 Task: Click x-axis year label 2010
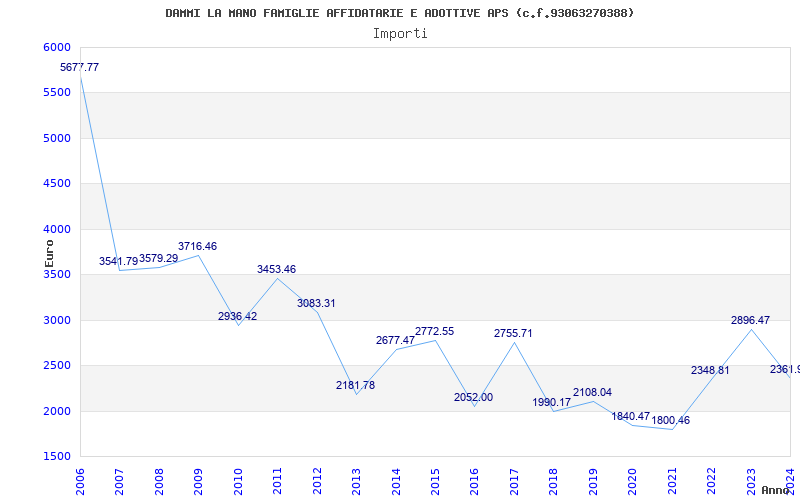[x=238, y=481]
